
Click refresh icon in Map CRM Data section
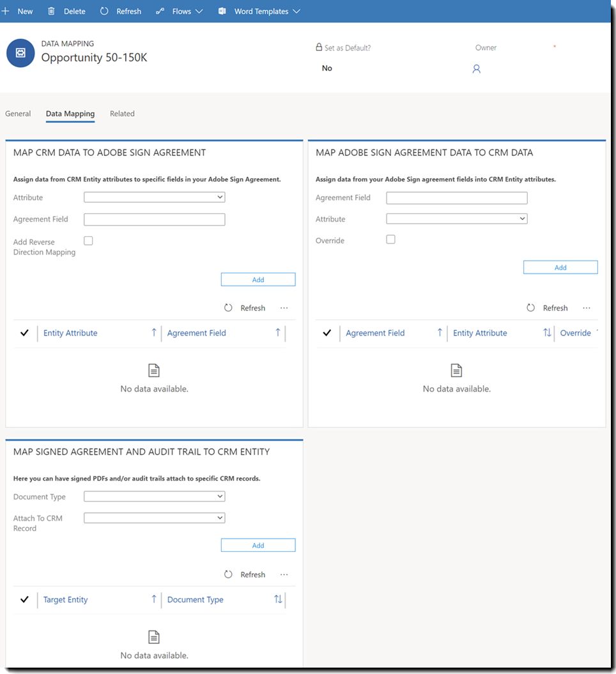point(228,308)
